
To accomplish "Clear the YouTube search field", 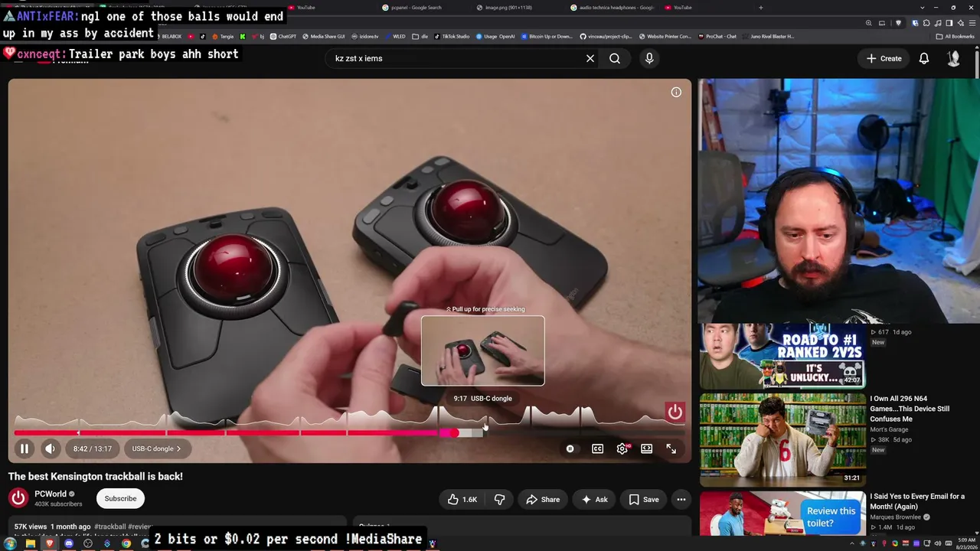I will pos(590,58).
